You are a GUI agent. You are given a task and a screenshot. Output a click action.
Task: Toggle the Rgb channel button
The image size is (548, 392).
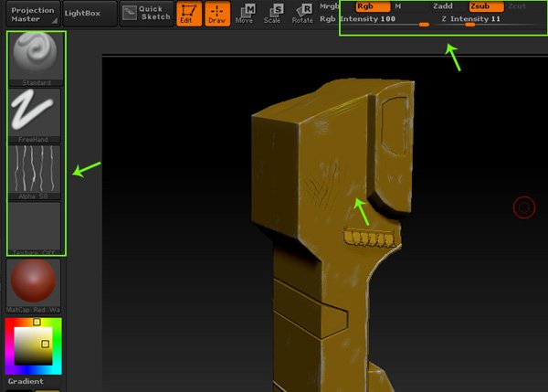(373, 6)
